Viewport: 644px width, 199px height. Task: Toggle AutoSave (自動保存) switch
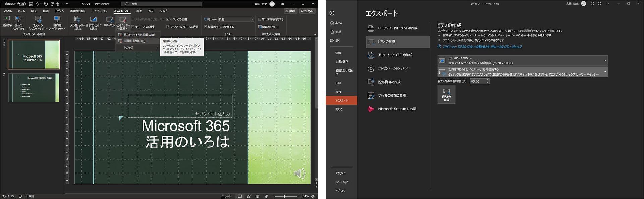(x=22, y=4)
